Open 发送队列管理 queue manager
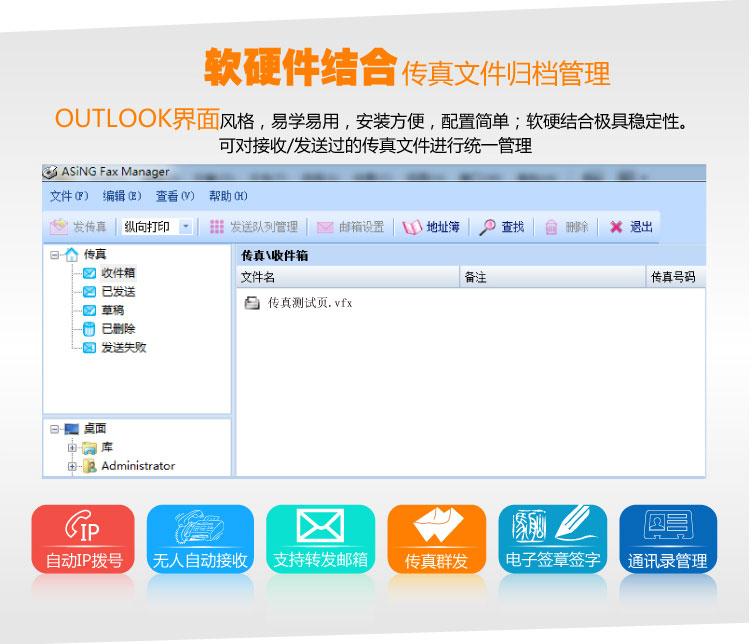The height and width of the screenshot is (644, 750). pyautogui.click(x=254, y=227)
